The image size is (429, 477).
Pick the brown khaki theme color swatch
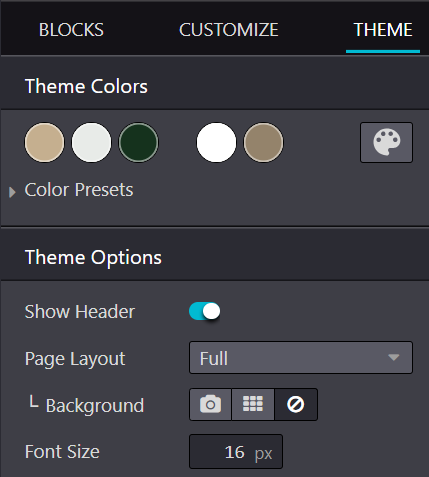pos(263,143)
